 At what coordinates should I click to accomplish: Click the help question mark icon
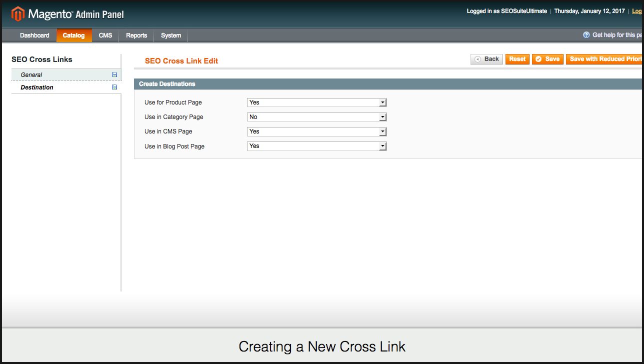click(586, 35)
